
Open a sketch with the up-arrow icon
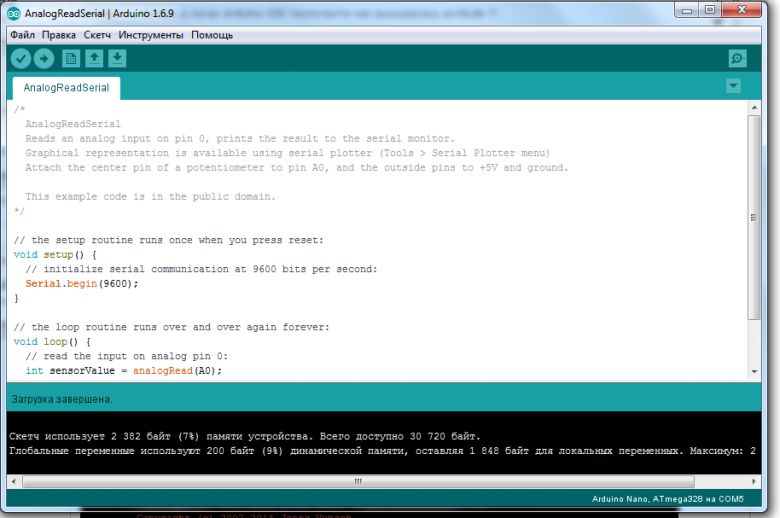coord(94,59)
